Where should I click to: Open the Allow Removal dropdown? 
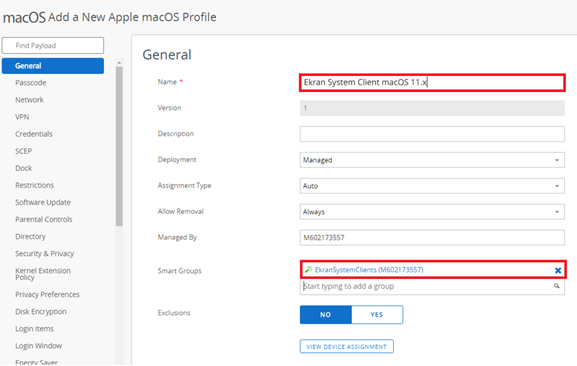click(x=432, y=212)
